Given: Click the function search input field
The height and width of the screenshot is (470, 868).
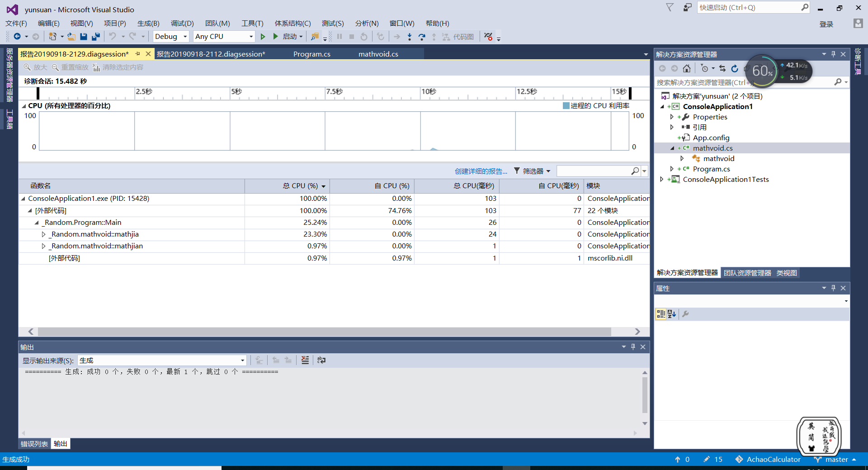Looking at the screenshot, I should tap(593, 171).
